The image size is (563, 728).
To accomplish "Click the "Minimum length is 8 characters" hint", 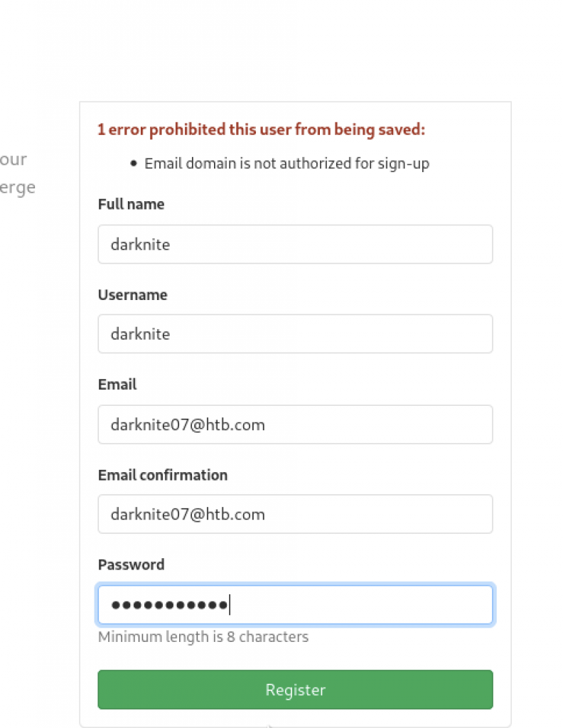I will click(203, 637).
